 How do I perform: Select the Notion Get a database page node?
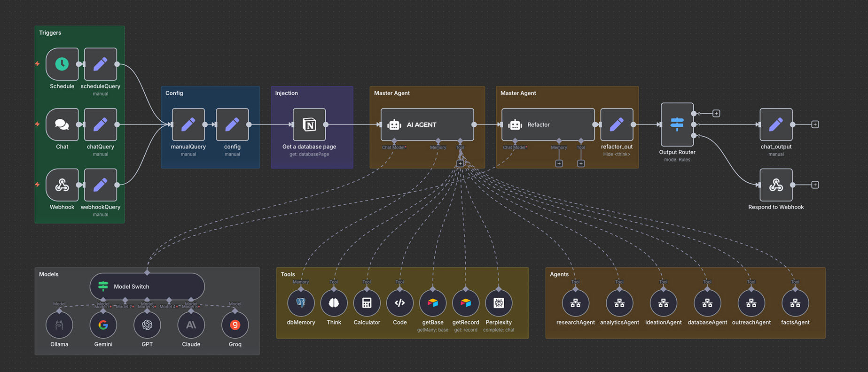point(309,124)
